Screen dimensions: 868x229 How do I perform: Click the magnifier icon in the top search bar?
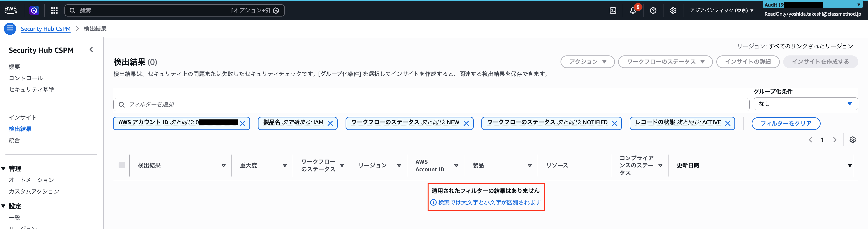72,10
